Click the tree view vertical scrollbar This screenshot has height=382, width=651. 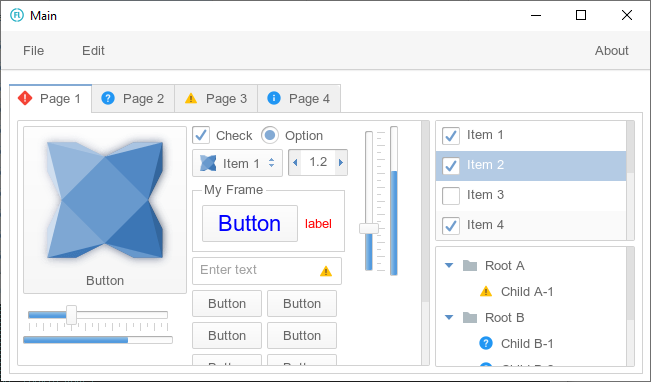pos(630,307)
